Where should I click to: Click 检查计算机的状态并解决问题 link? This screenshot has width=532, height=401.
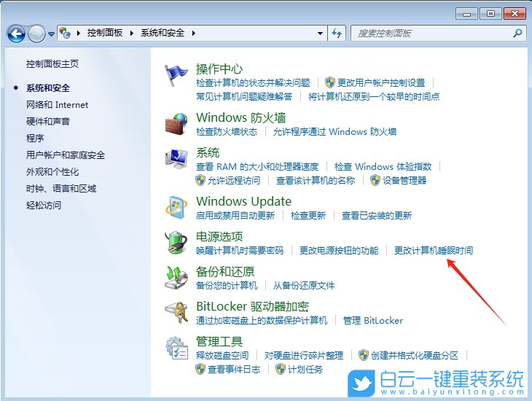coord(253,82)
